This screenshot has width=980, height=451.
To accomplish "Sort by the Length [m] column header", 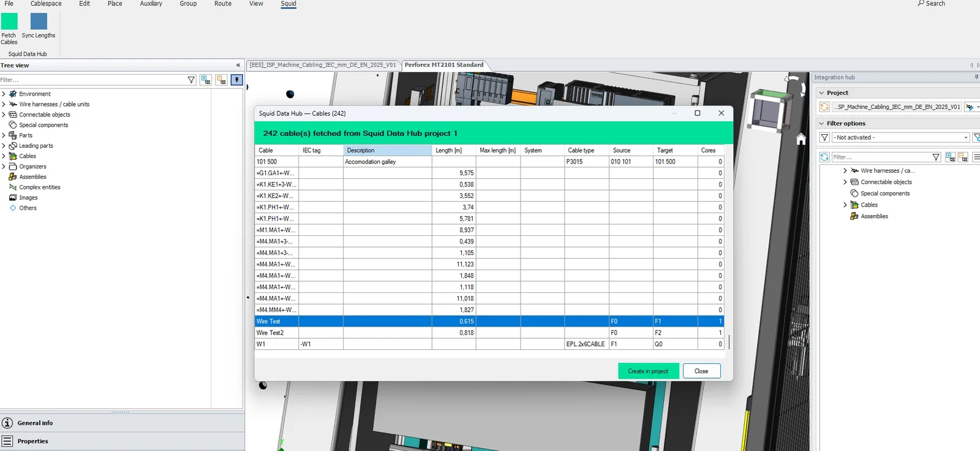I will (454, 150).
